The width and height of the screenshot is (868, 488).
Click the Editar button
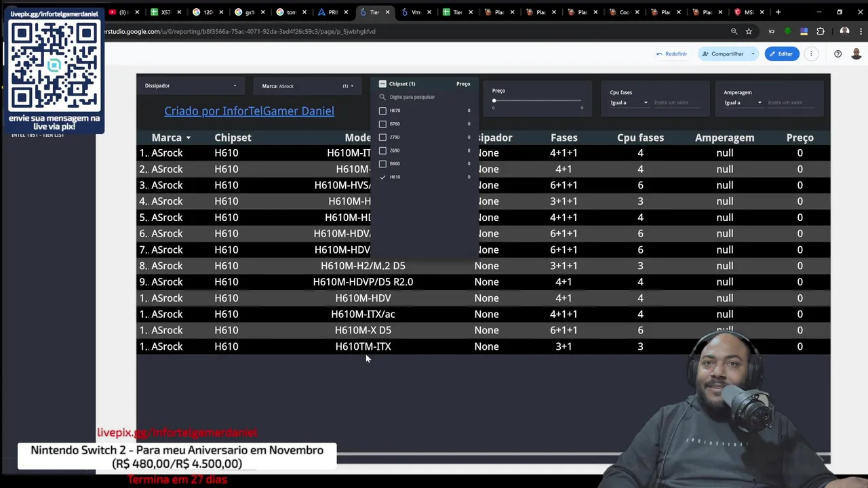pos(781,54)
